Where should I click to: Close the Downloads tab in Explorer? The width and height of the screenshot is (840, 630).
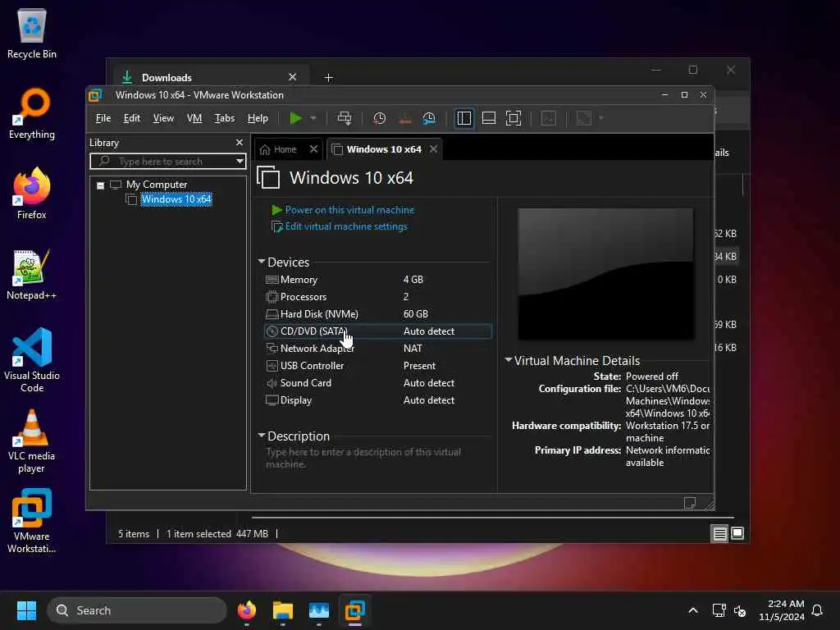pos(293,77)
